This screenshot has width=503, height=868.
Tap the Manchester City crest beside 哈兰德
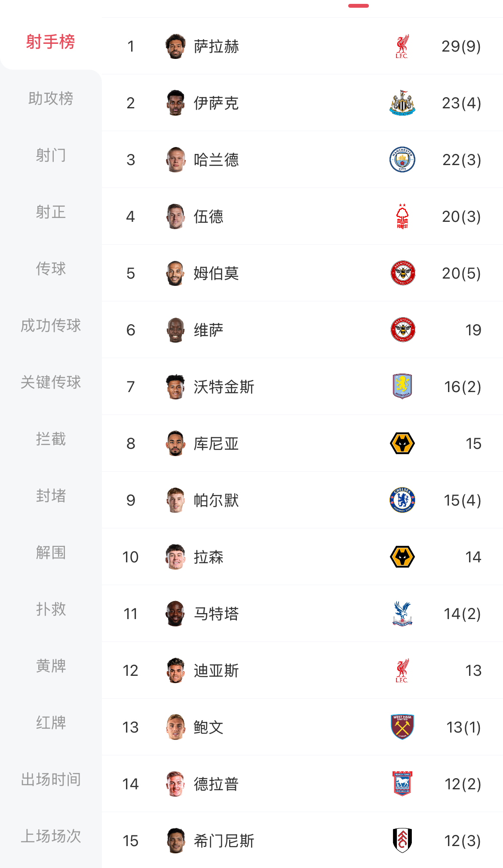pos(402,160)
